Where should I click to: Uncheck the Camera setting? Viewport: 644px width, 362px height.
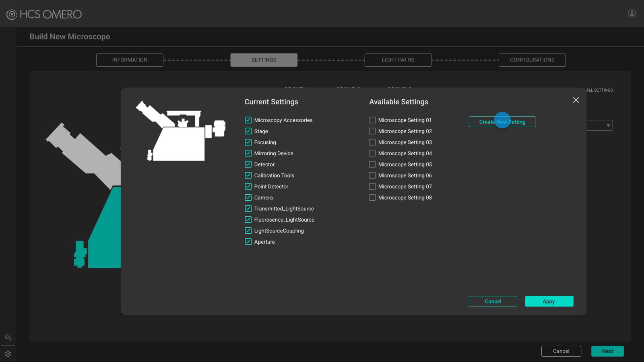point(248,197)
